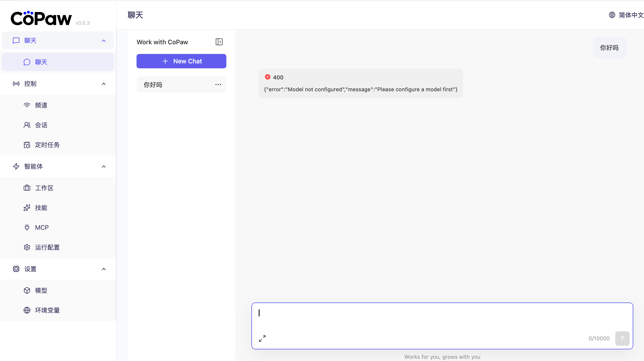Image resolution: width=644 pixels, height=361 pixels.
Task: Click the Works for you, grows with you tagline
Action: click(442, 357)
